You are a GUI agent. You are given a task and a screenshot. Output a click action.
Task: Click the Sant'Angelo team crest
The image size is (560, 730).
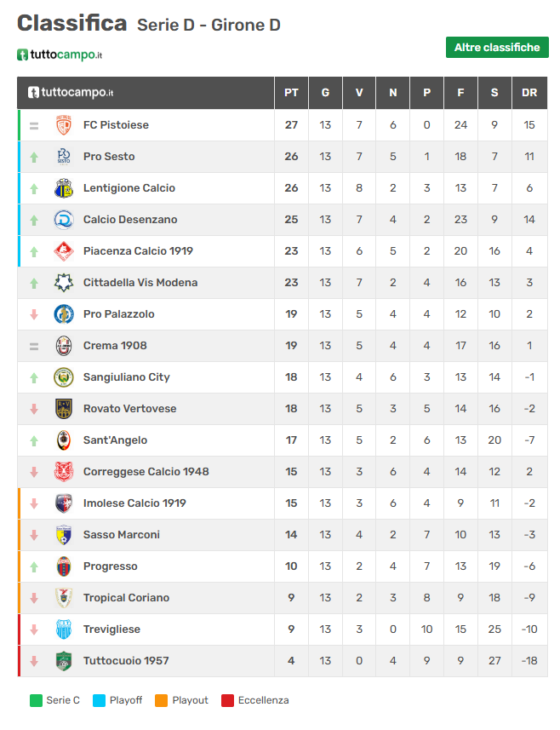64,440
